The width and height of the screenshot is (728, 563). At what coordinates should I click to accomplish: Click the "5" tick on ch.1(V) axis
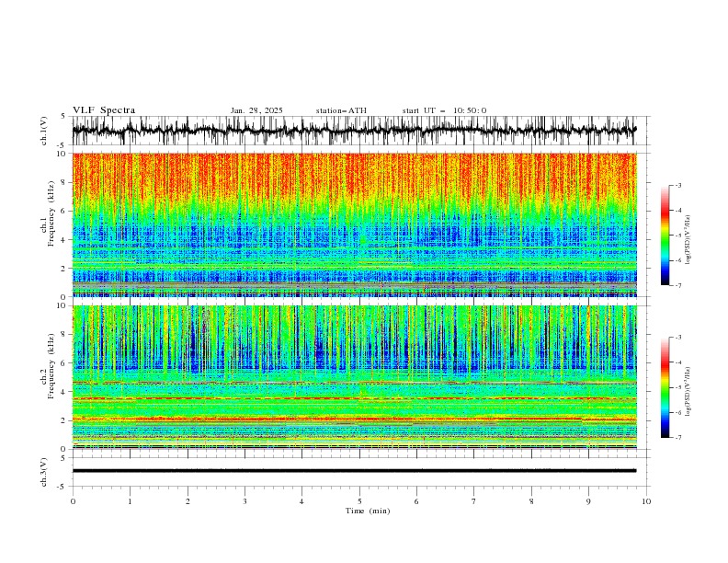(x=63, y=117)
